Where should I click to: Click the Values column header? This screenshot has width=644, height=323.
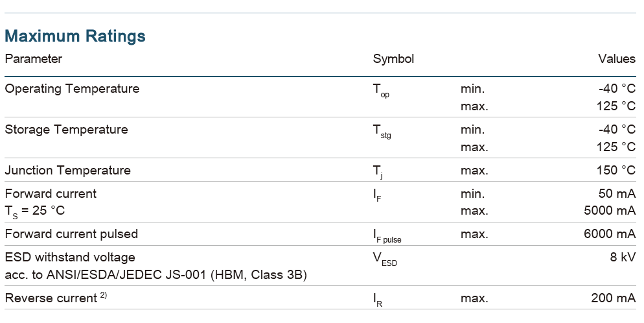[x=616, y=59]
